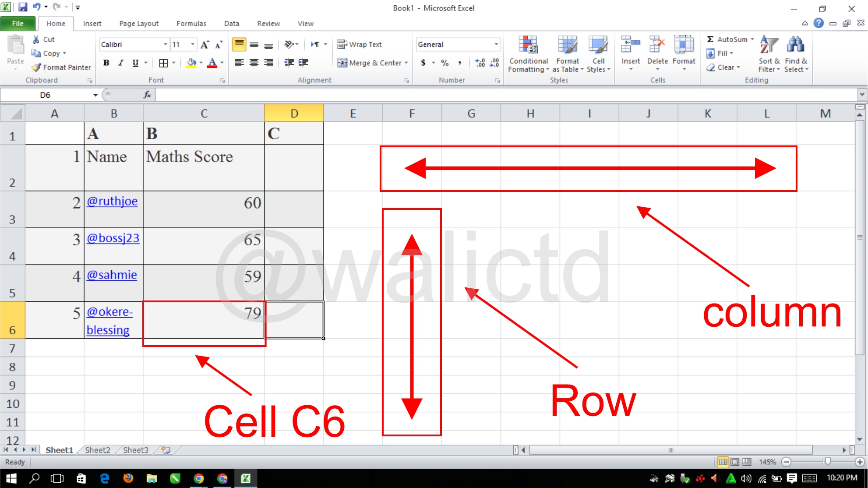The width and height of the screenshot is (868, 488).
Task: Decrease the cell indent
Action: tap(289, 63)
